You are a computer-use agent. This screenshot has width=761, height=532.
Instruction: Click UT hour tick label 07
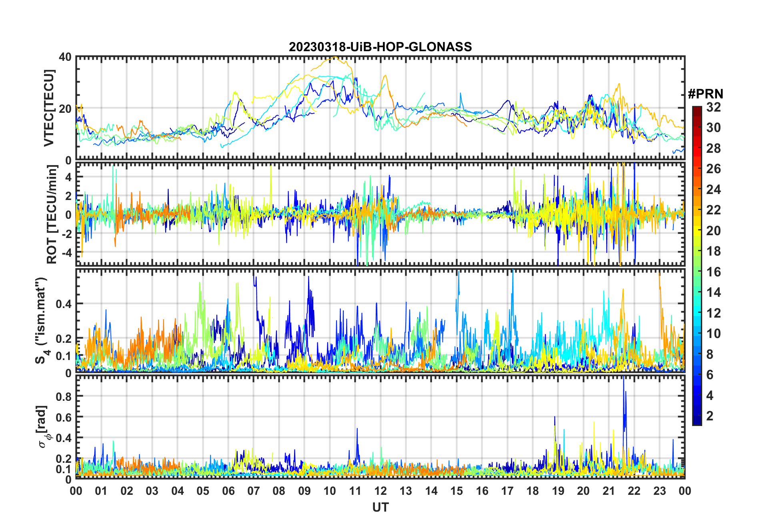254,491
